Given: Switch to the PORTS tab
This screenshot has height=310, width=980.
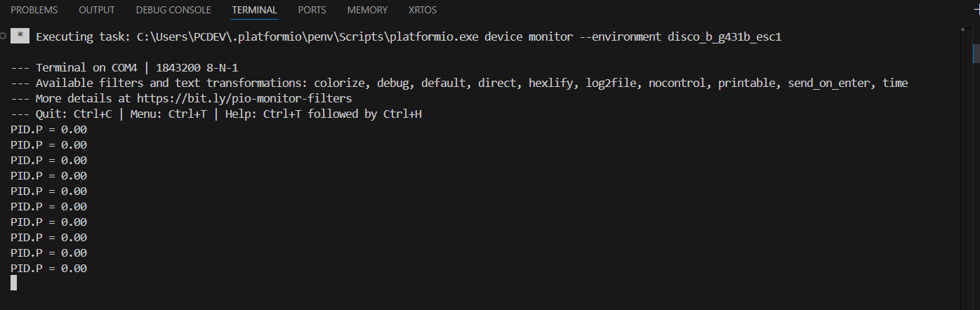Looking at the screenshot, I should (x=312, y=10).
